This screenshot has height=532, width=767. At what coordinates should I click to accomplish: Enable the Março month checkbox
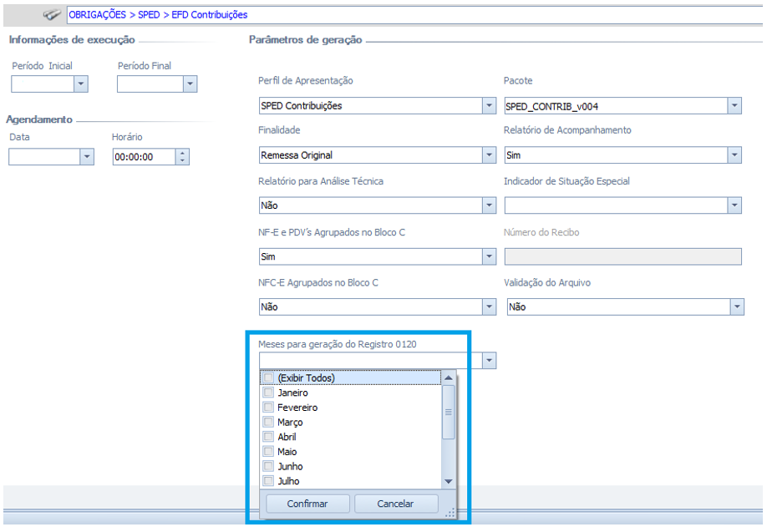pos(268,423)
